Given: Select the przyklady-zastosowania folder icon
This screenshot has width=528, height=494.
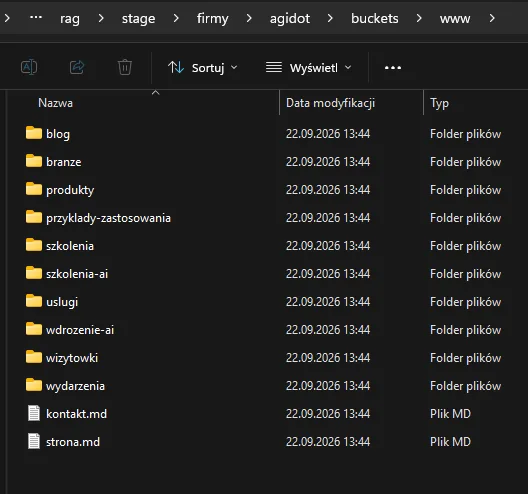Looking at the screenshot, I should point(34,217).
